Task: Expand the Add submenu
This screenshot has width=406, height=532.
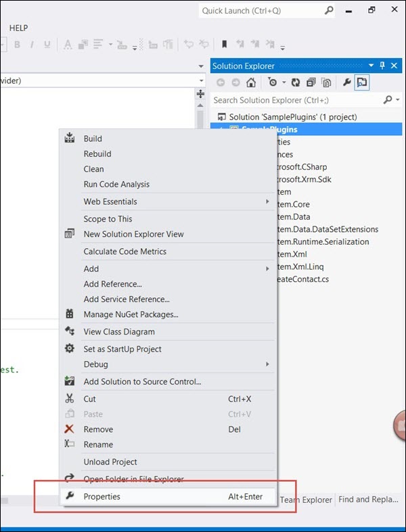Action: pyautogui.click(x=168, y=269)
